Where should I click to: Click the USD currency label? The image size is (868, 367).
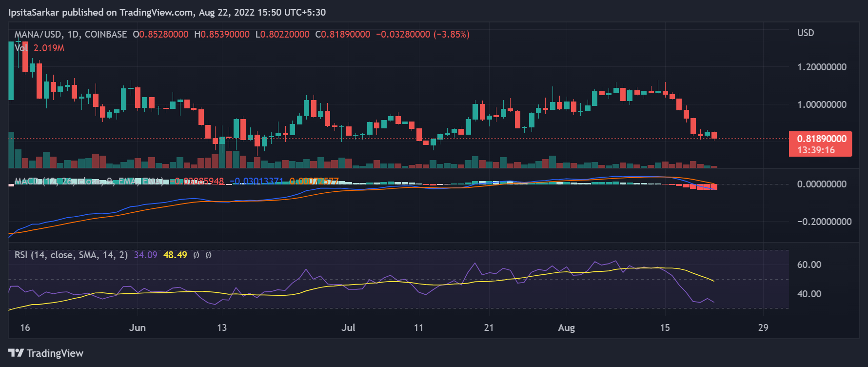point(806,33)
